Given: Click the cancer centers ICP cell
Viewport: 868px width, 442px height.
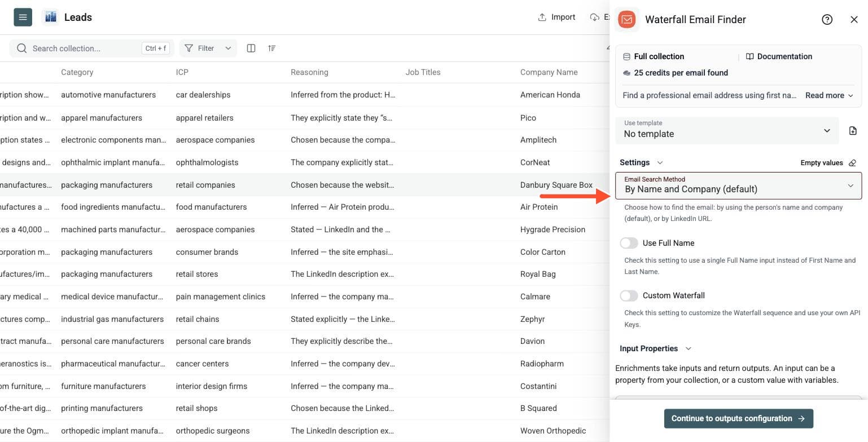Looking at the screenshot, I should 203,364.
